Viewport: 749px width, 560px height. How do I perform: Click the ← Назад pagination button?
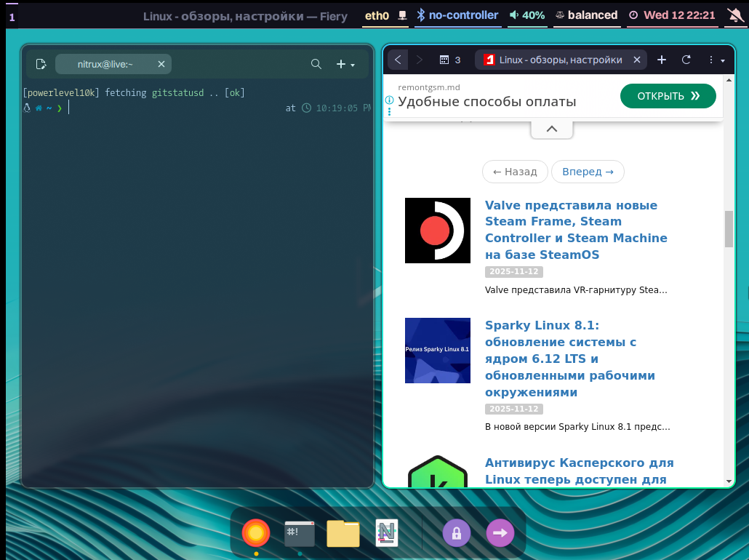click(515, 172)
